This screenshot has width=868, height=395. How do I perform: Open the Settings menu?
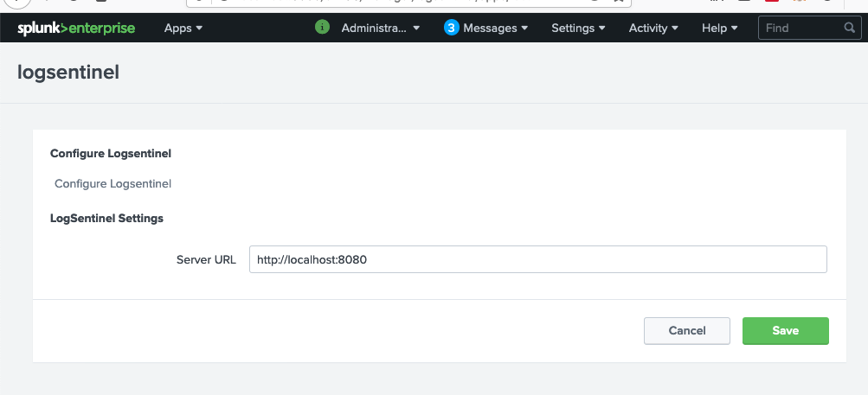pos(578,29)
